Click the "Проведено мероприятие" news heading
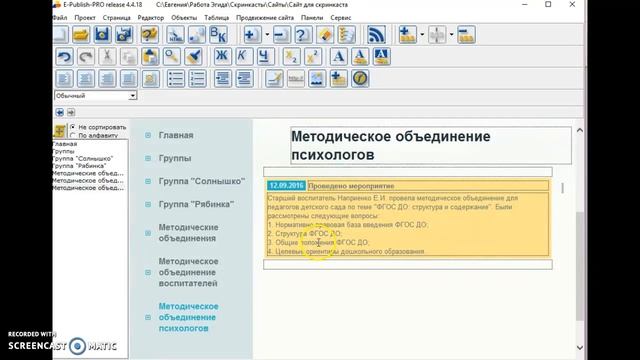The height and width of the screenshot is (360, 640). (351, 186)
